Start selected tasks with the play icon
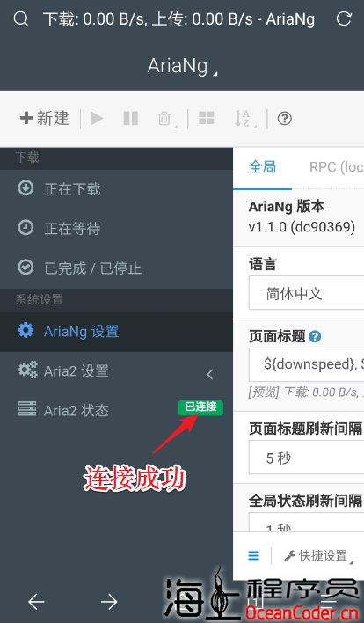Screen dimensions: 364x623 97,118
